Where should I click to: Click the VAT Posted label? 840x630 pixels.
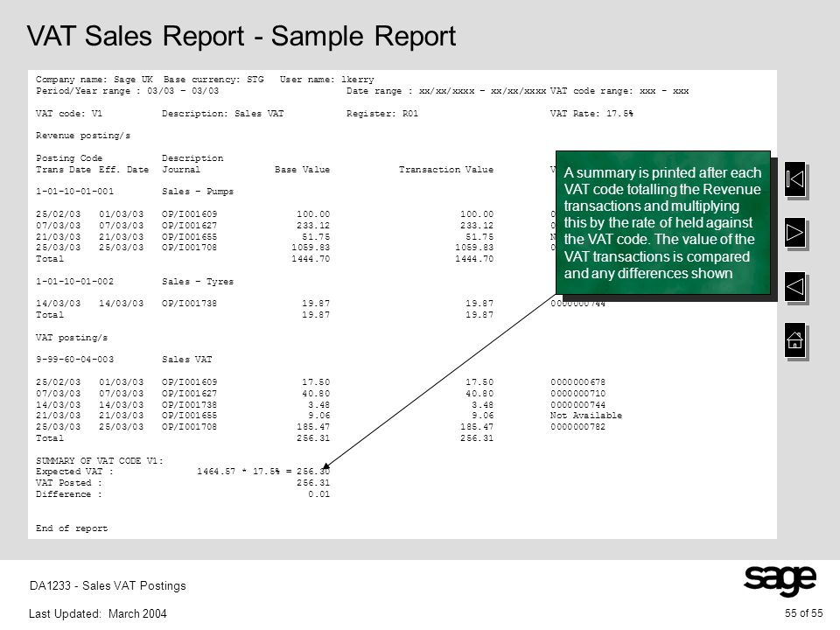tap(69, 483)
